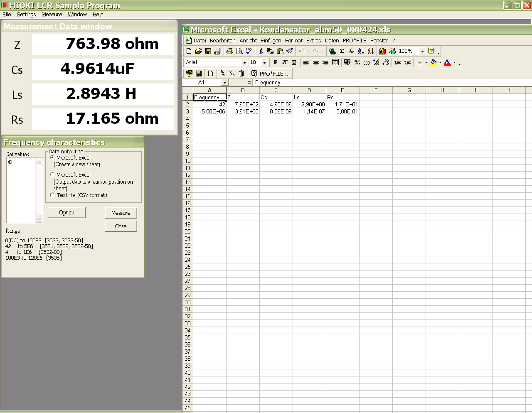Save workbook using the standard toolbar floppy icon
The width and height of the screenshot is (532, 413).
tap(208, 51)
